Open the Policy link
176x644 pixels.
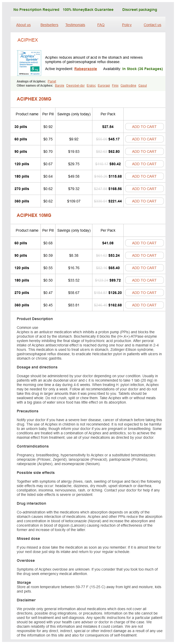click(127, 25)
